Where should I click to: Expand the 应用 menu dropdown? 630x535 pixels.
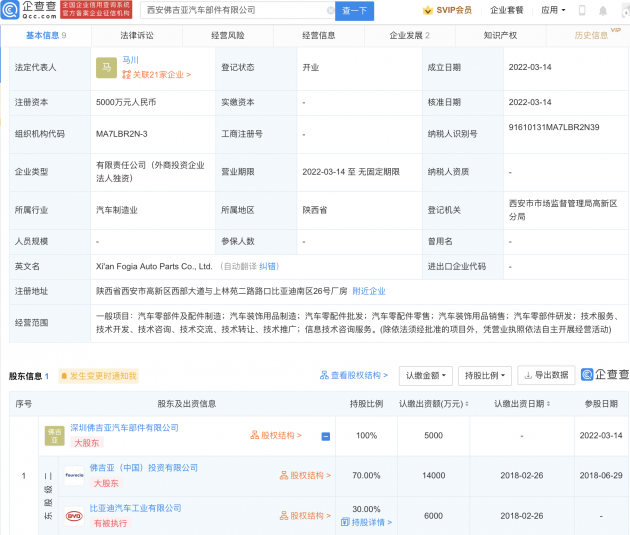click(553, 10)
